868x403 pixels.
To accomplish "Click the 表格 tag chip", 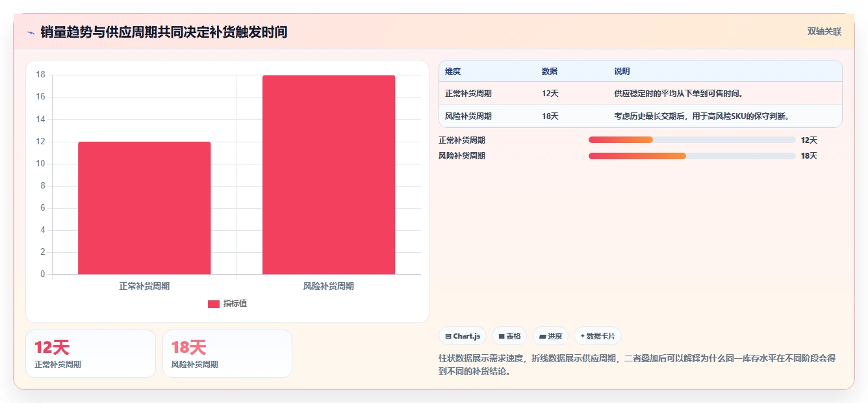I will point(509,336).
